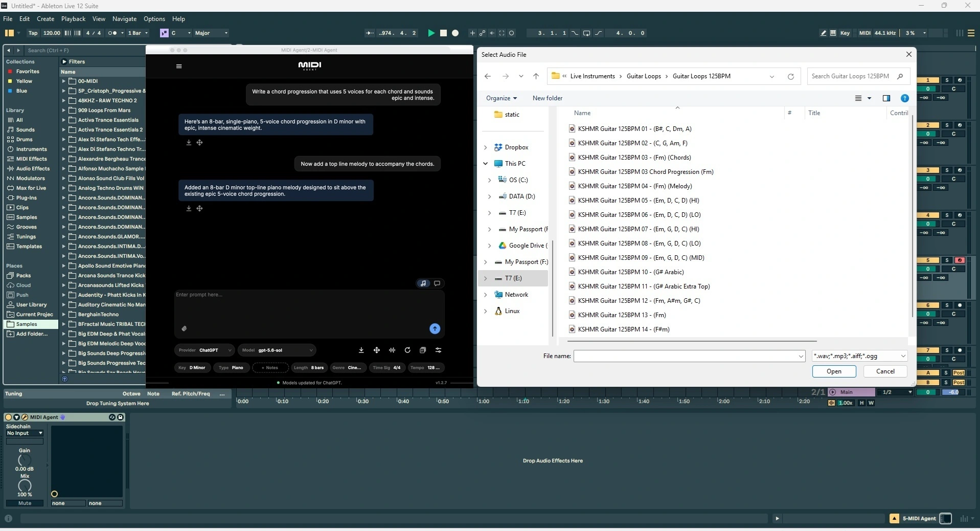Open the Organize dropdown menu
The height and width of the screenshot is (531, 980).
501,98
